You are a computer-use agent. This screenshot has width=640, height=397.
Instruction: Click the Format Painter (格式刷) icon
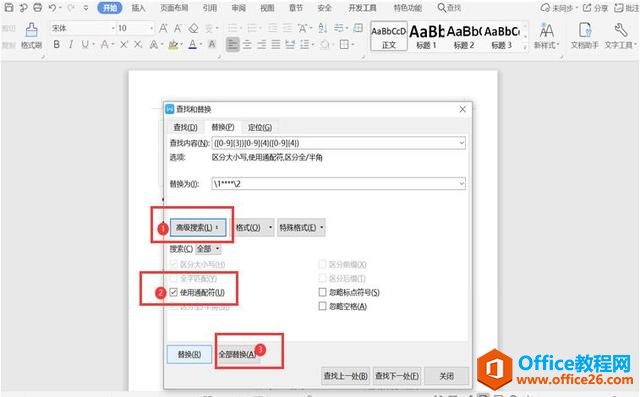click(31, 30)
